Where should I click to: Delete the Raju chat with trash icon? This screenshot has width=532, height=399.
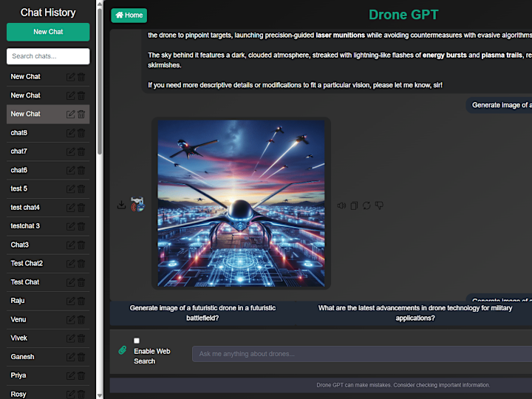81,301
